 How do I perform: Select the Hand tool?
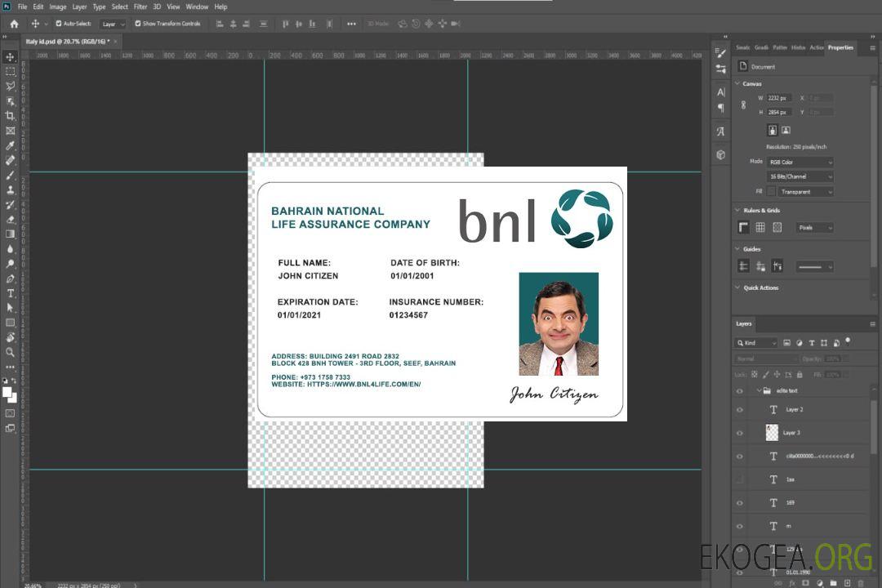(10, 337)
